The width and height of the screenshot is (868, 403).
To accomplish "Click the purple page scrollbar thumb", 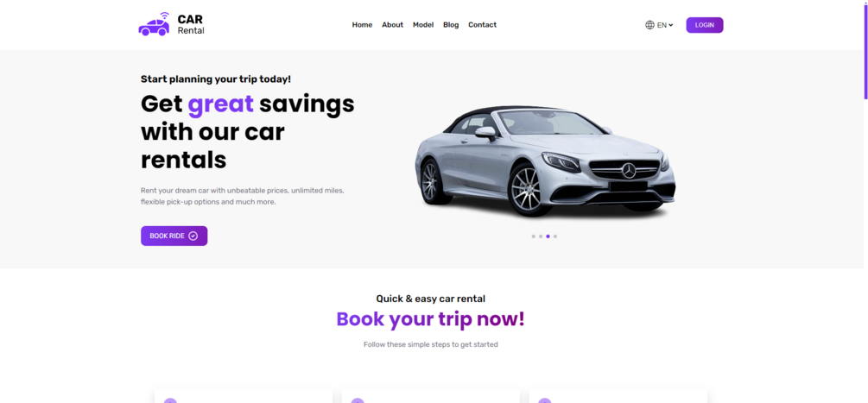I will tap(865, 50).
